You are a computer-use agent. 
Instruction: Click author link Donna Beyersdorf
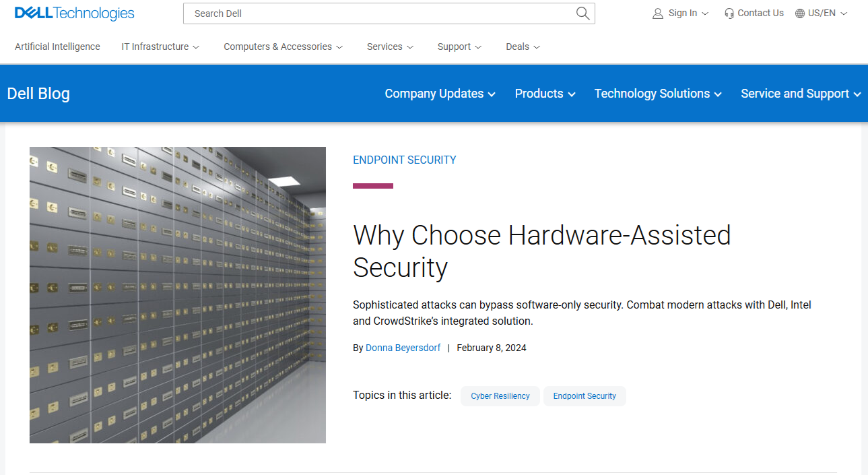coord(403,348)
